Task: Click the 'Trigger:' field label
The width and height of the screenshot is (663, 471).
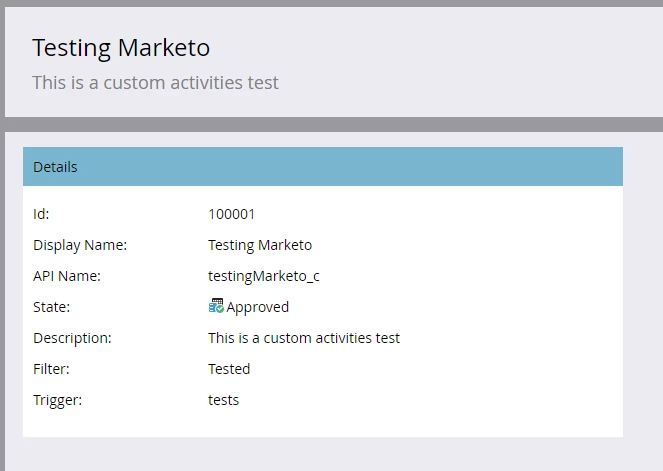Action: (x=57, y=400)
